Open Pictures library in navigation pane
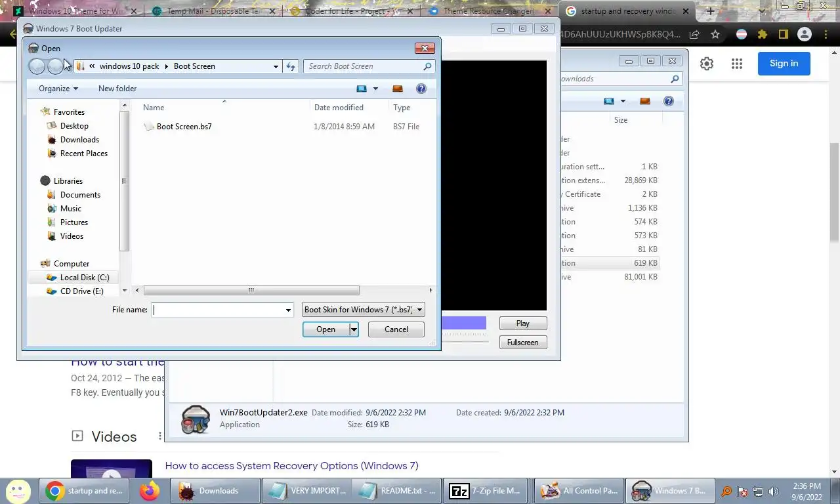The width and height of the screenshot is (840, 504). (x=73, y=222)
